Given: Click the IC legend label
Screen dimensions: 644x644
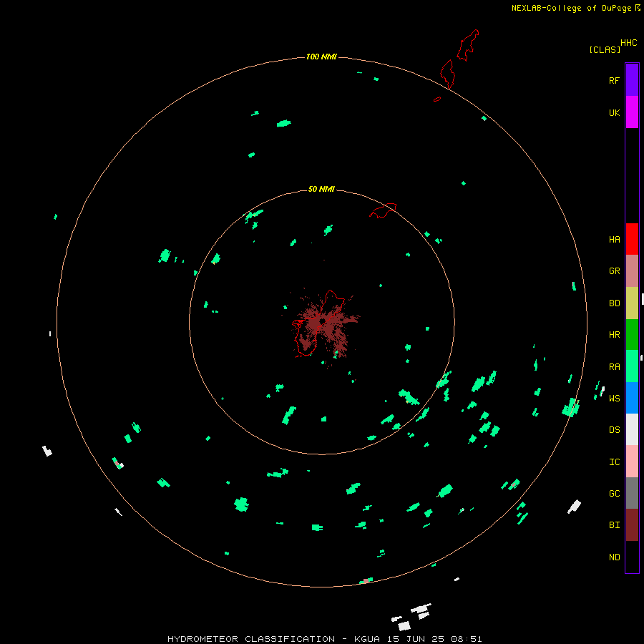Looking at the screenshot, I should coord(614,462).
